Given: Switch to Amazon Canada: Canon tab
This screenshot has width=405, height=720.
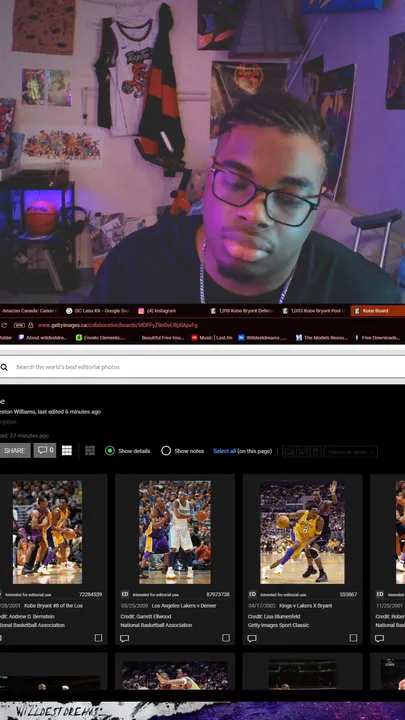Looking at the screenshot, I should (28, 311).
